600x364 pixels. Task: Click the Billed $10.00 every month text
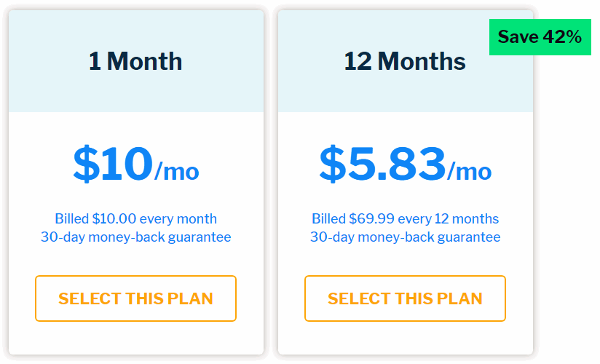(x=136, y=218)
